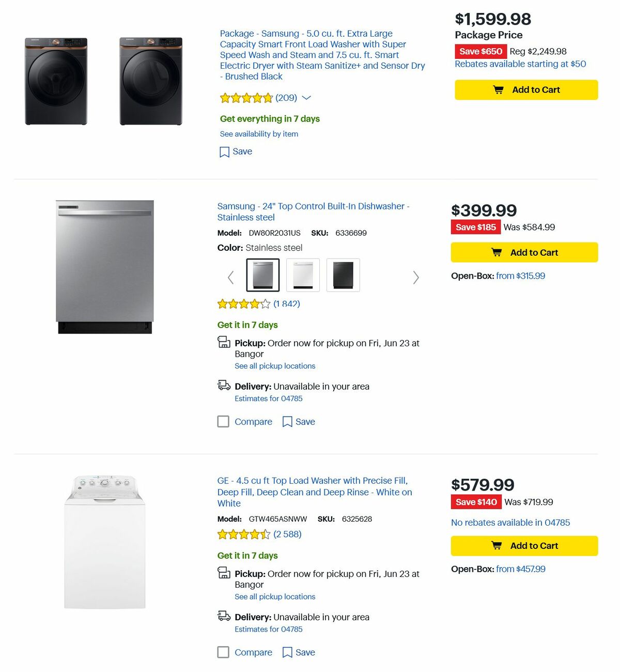Click See all pickup locations for the dishwasher
620x672 pixels.
(275, 365)
